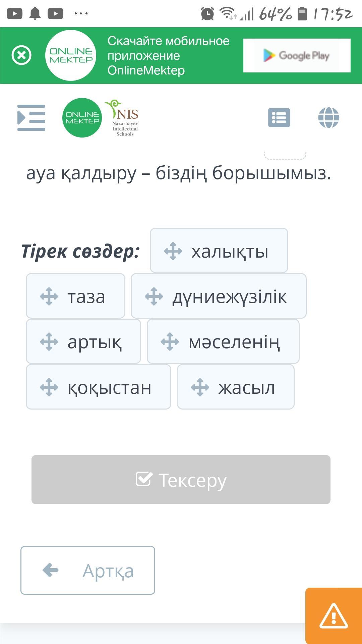Go back with the Артқа button
This screenshot has height=644, width=362.
click(x=88, y=570)
